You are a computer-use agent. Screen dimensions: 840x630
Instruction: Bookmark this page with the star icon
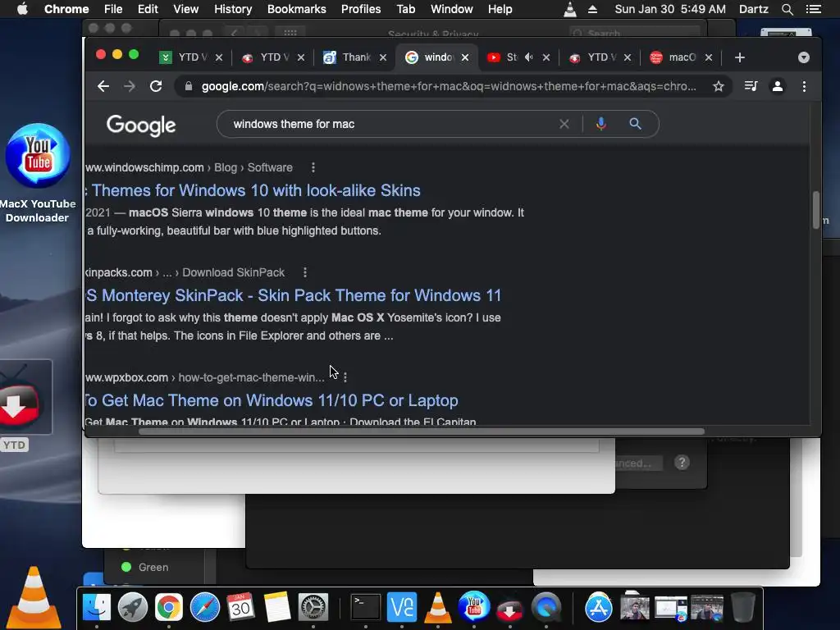tap(719, 86)
